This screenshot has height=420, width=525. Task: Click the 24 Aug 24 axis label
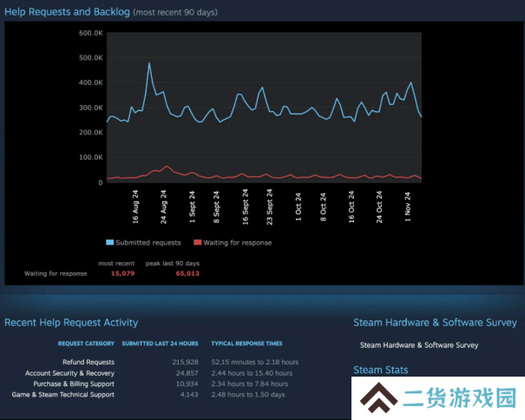(x=163, y=207)
